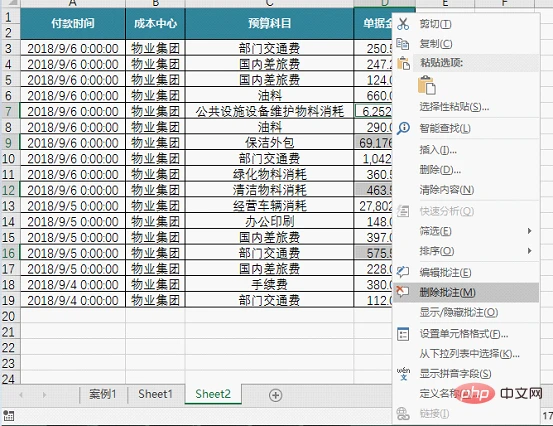Image resolution: width=553 pixels, height=426 pixels.
Task: Click the 物业集团 cell in row 3
Action: point(155,48)
